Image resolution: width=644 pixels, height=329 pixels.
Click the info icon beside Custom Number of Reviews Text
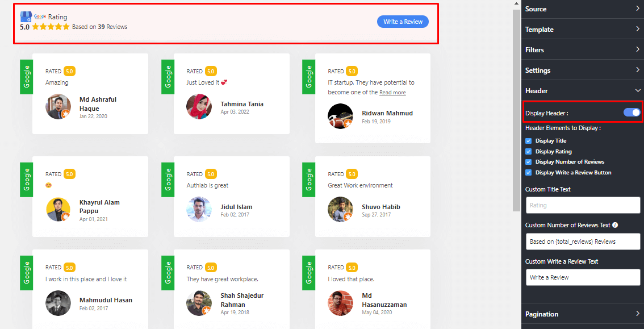click(615, 225)
